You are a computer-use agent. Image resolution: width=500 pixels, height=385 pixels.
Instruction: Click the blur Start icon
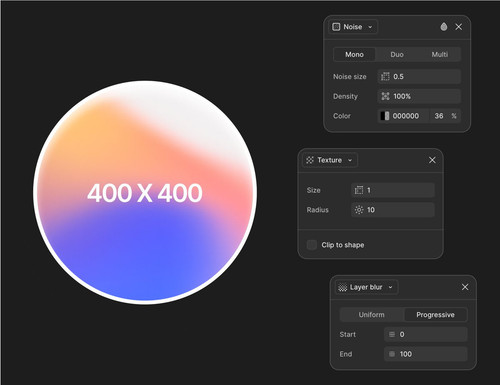pos(392,335)
